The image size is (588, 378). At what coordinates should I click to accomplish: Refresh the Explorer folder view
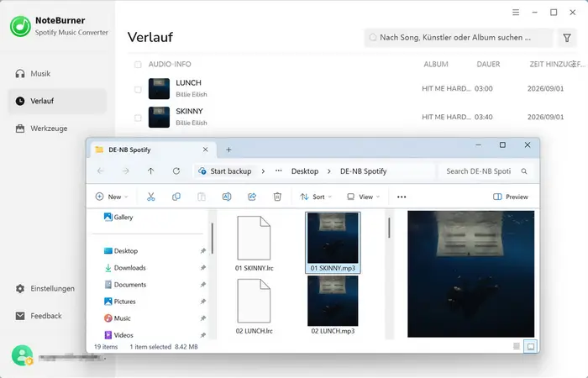pyautogui.click(x=176, y=171)
